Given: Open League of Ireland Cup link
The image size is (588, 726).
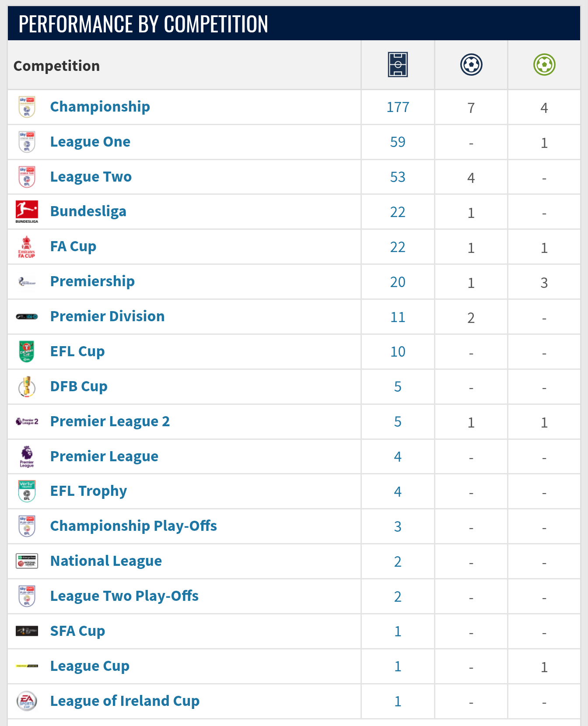Looking at the screenshot, I should pos(125,701).
